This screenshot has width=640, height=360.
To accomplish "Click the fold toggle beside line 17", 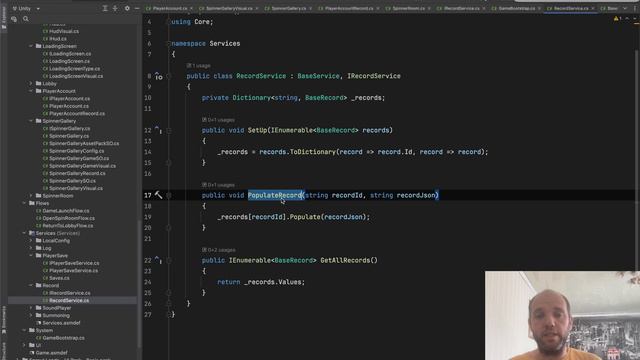I will tap(169, 196).
